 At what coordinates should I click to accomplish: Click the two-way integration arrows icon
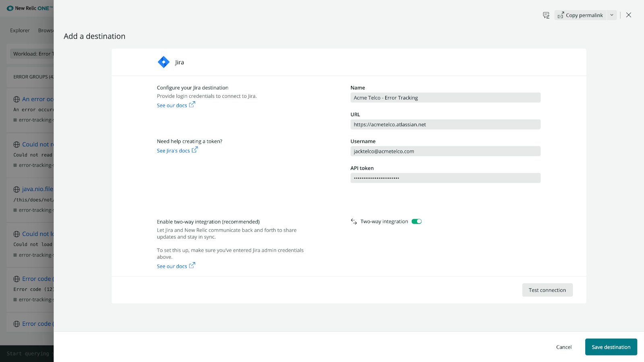[353, 221]
